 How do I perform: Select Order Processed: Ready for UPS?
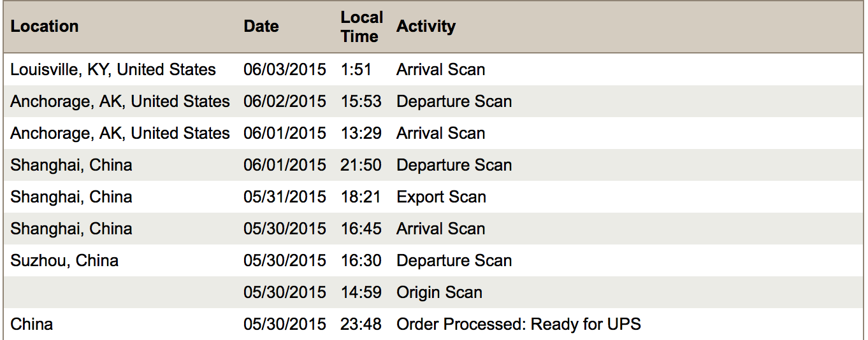518,324
